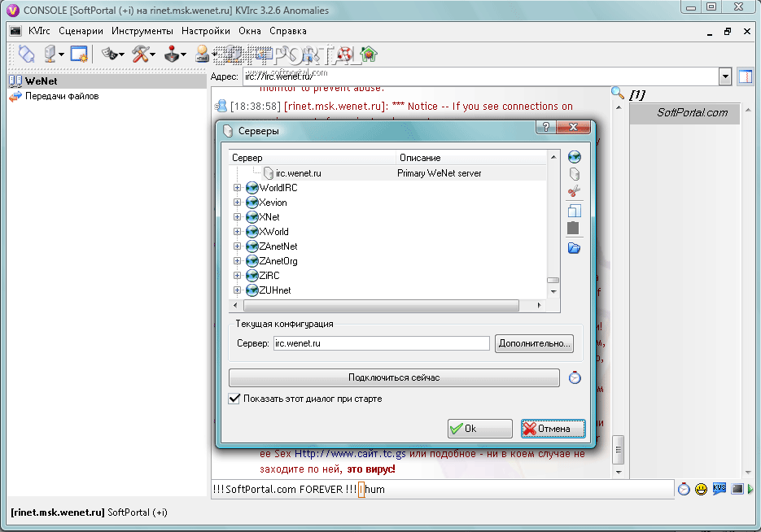Open the Инструменты menu

[142, 31]
